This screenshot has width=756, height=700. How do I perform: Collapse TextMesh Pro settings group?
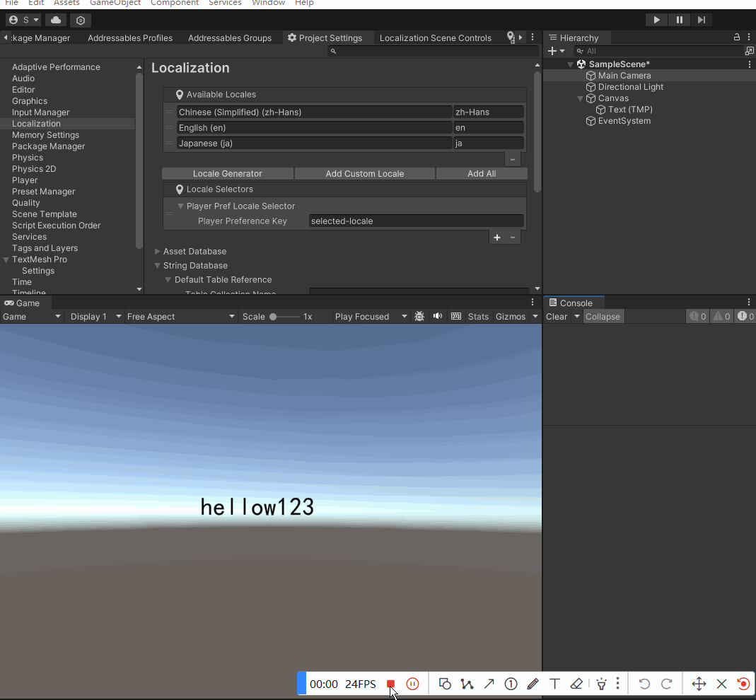(6, 259)
